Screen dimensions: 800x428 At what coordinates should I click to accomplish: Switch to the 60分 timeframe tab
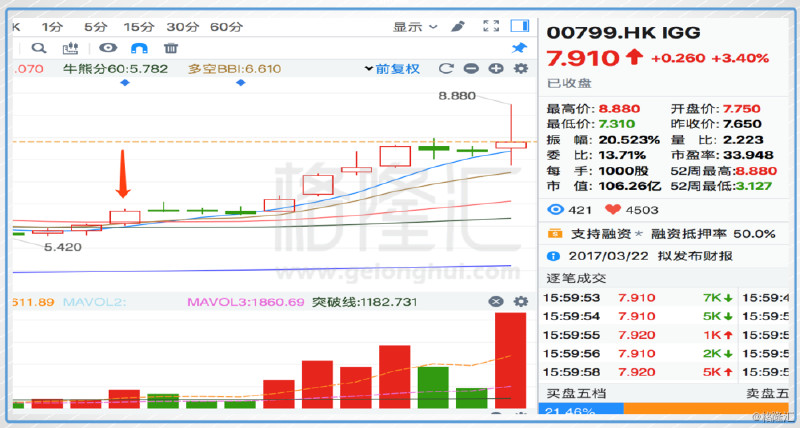(226, 26)
